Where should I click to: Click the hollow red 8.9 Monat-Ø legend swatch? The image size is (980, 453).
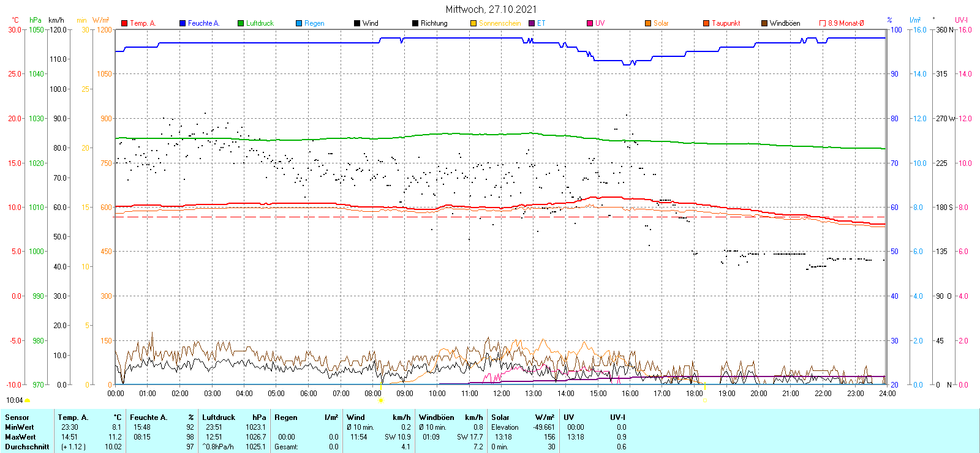point(823,23)
